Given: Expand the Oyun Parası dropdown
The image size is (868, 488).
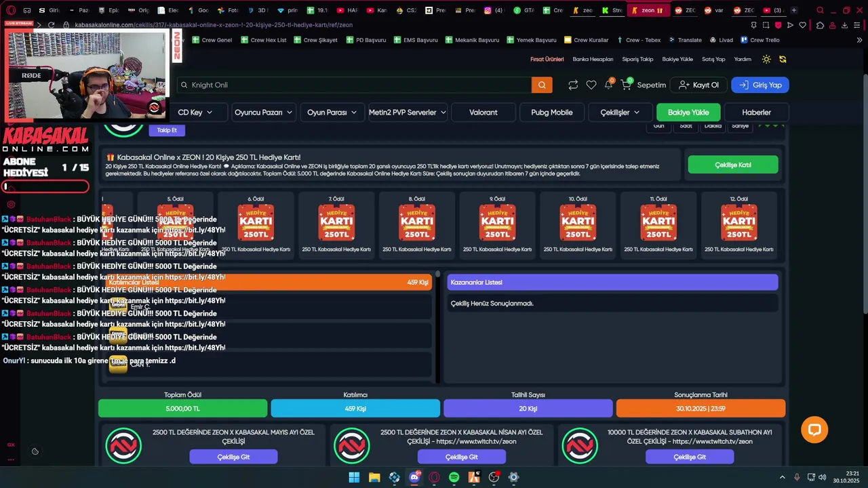Looking at the screenshot, I should 332,113.
